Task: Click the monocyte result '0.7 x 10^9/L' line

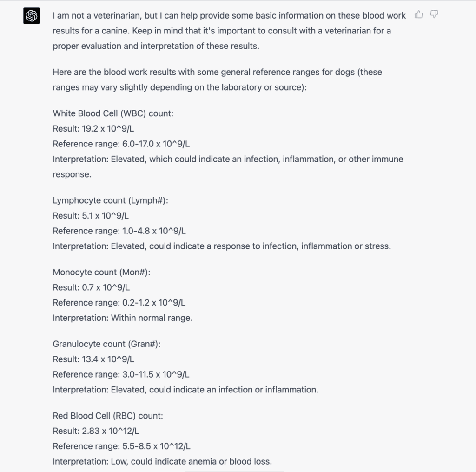Action: [91, 287]
